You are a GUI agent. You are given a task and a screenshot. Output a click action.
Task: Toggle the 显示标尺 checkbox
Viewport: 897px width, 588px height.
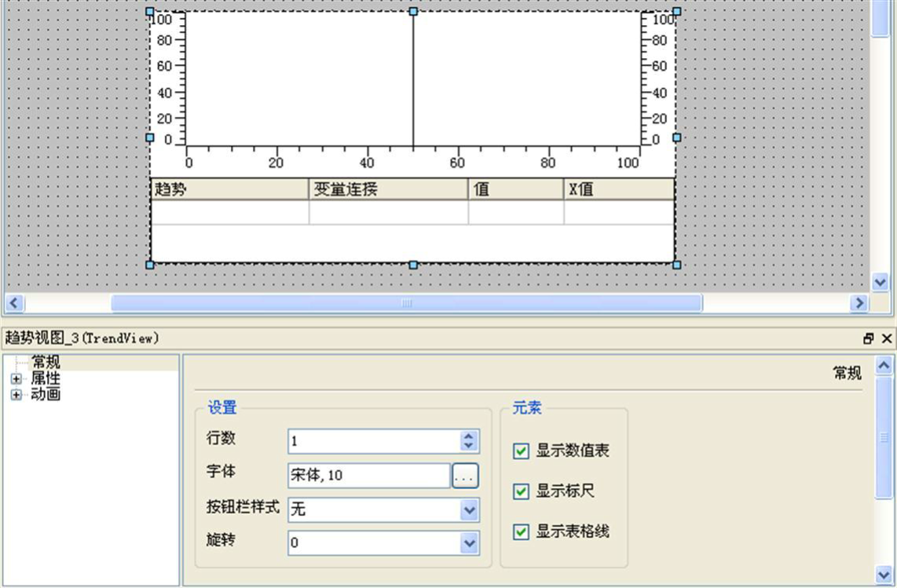[521, 491]
